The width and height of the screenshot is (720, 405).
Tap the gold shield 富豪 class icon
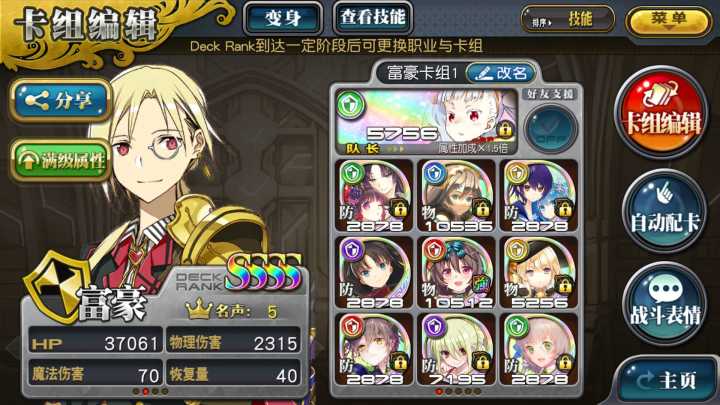[57, 287]
